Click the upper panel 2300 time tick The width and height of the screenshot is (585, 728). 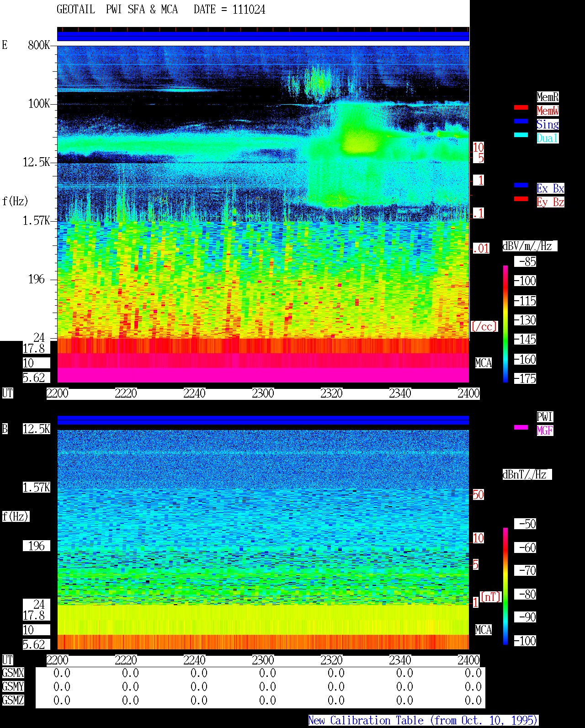[263, 393]
